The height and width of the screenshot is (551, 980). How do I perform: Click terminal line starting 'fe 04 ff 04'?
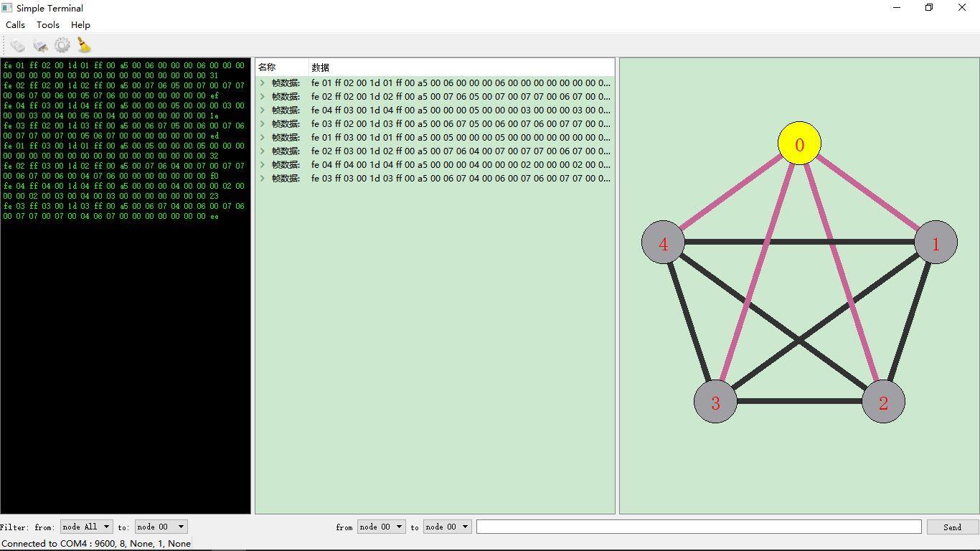[x=124, y=186]
